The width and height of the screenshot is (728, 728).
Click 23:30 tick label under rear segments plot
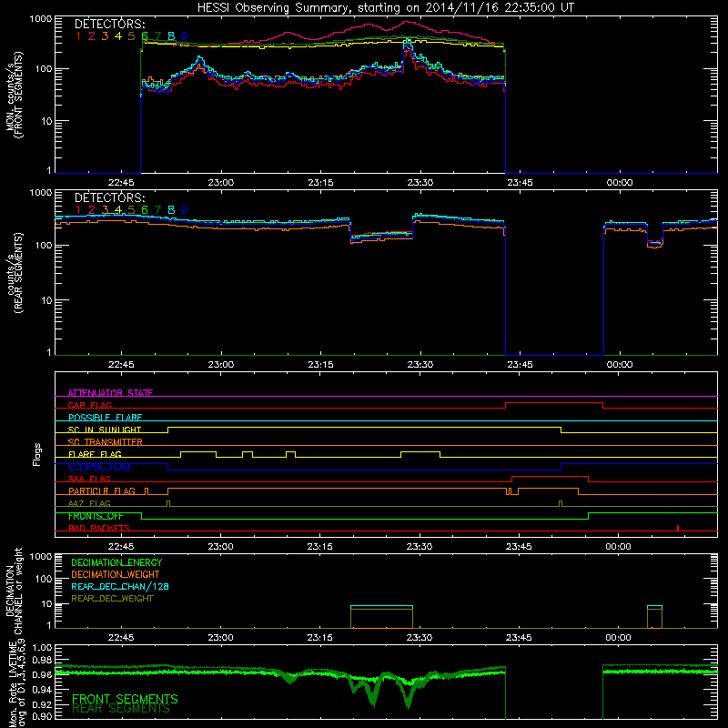[x=420, y=365]
